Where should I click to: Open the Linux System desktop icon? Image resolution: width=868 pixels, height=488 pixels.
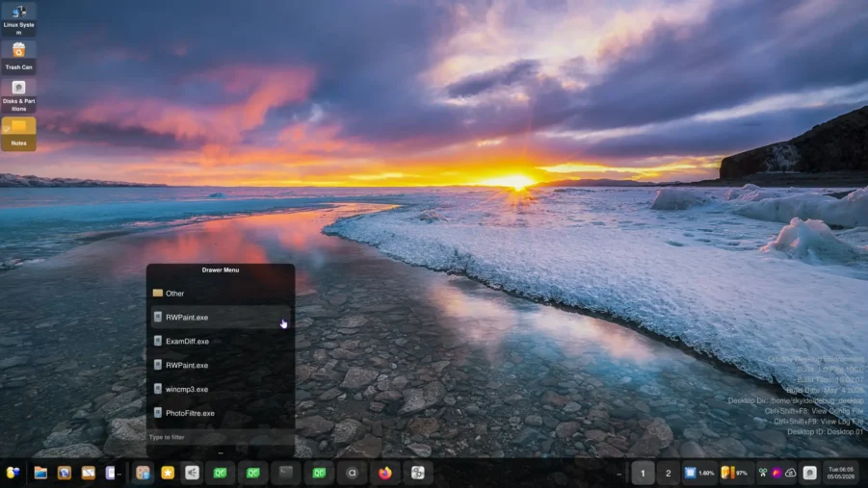click(x=19, y=19)
